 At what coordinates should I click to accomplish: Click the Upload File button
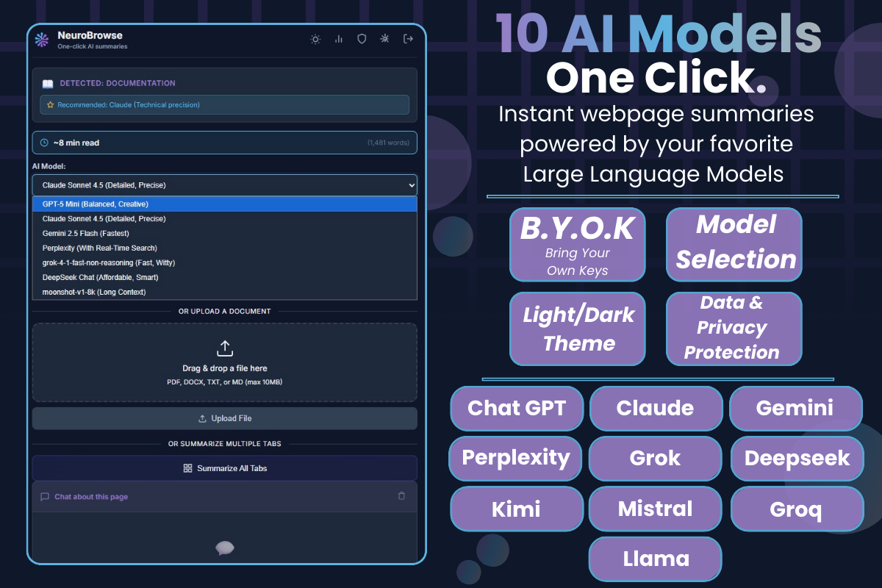coord(224,418)
